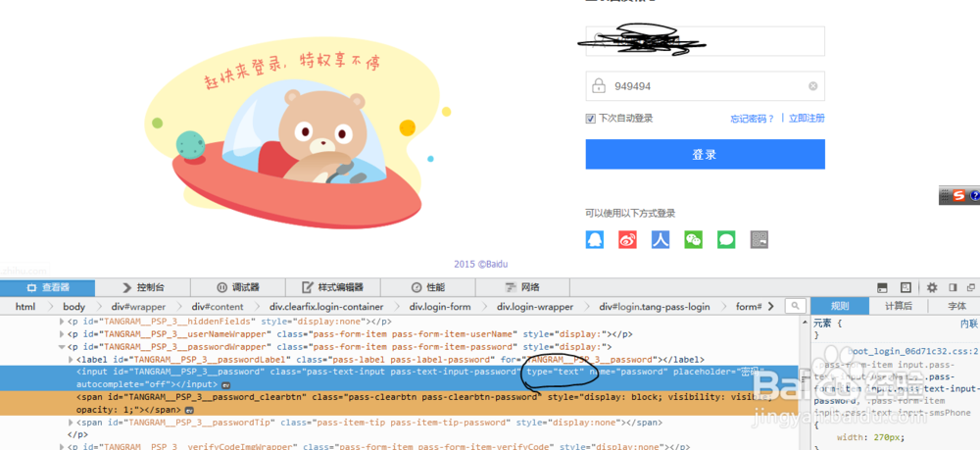980x450 pixels.
Task: Click the blue 登录 login button
Action: pos(705,154)
